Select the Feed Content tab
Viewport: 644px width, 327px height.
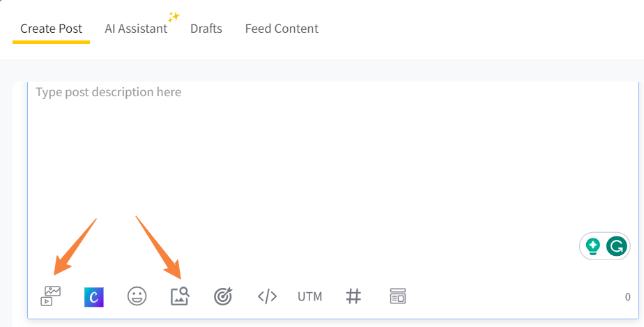(282, 29)
